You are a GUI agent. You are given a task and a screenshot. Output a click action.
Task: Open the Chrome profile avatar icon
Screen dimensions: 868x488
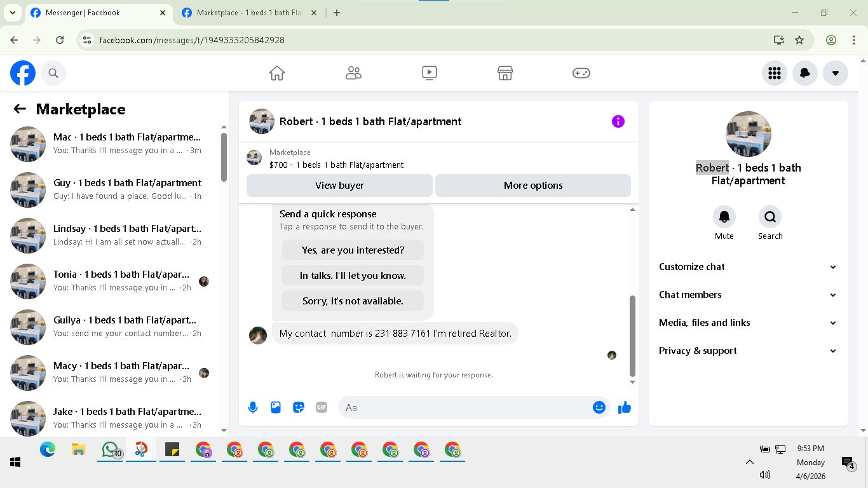click(x=831, y=40)
